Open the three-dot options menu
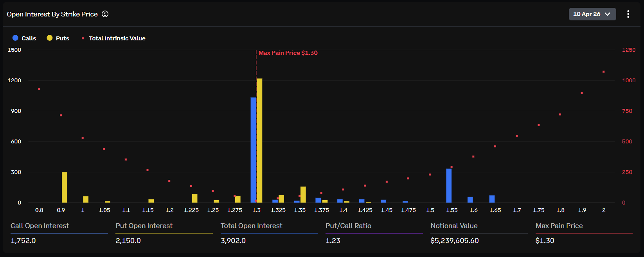 [628, 14]
